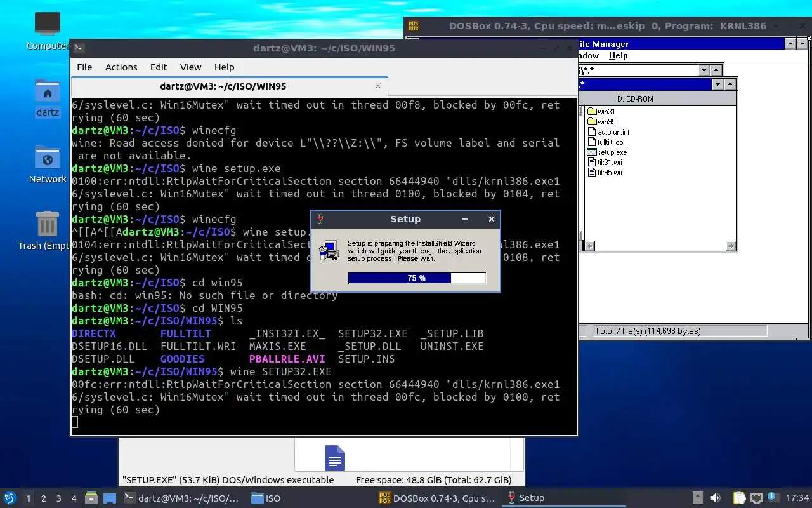Select fulltilt.ico in File Manager
Viewport: 812px width, 508px height.
point(605,142)
